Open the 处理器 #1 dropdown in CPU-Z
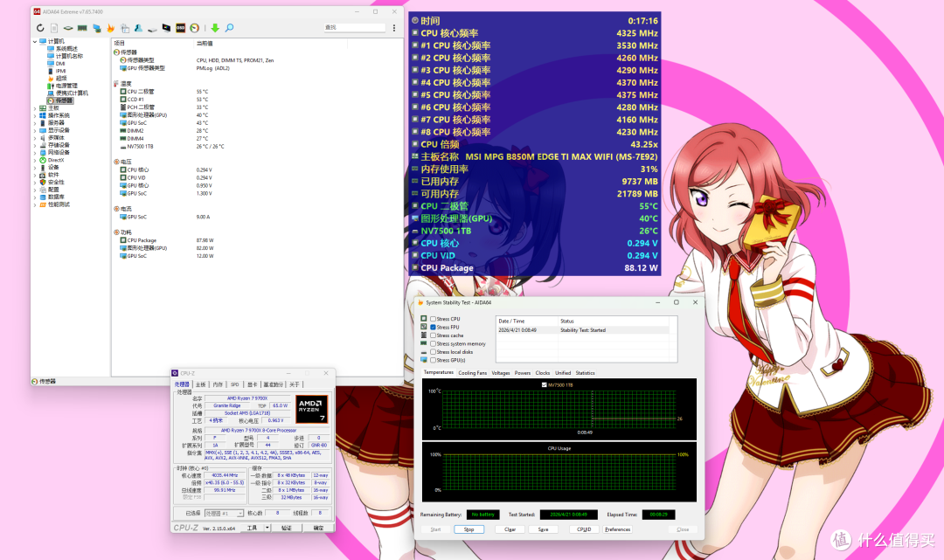 224,513
